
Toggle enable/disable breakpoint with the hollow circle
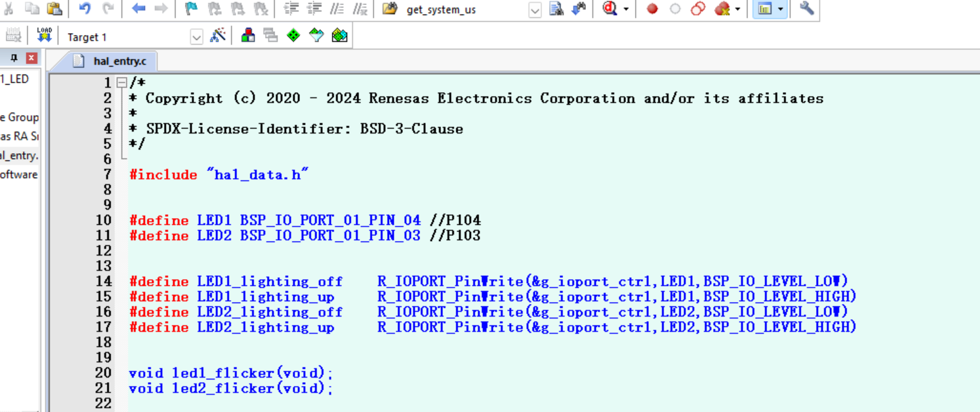coord(675,9)
